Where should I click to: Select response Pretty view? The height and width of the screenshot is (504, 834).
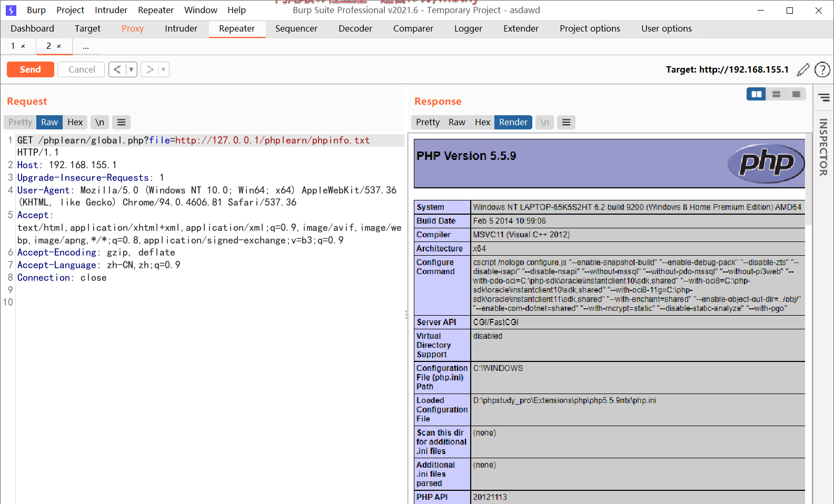pyautogui.click(x=428, y=122)
